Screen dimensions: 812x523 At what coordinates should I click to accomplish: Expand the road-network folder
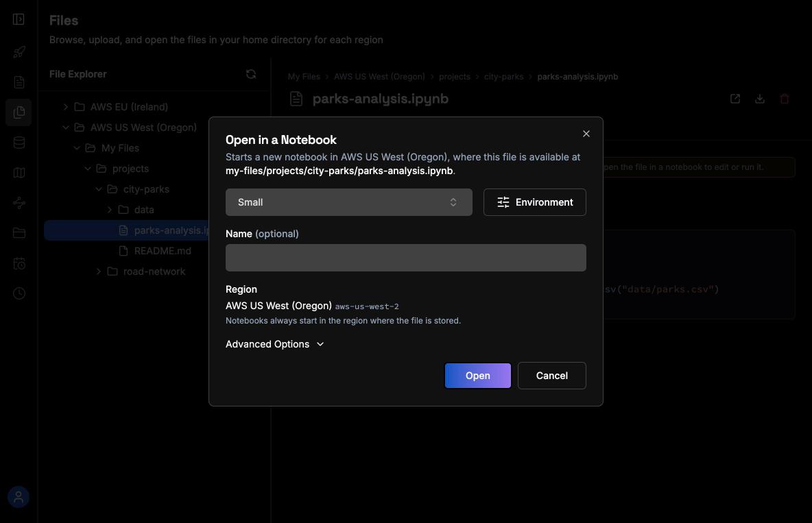pyautogui.click(x=98, y=271)
